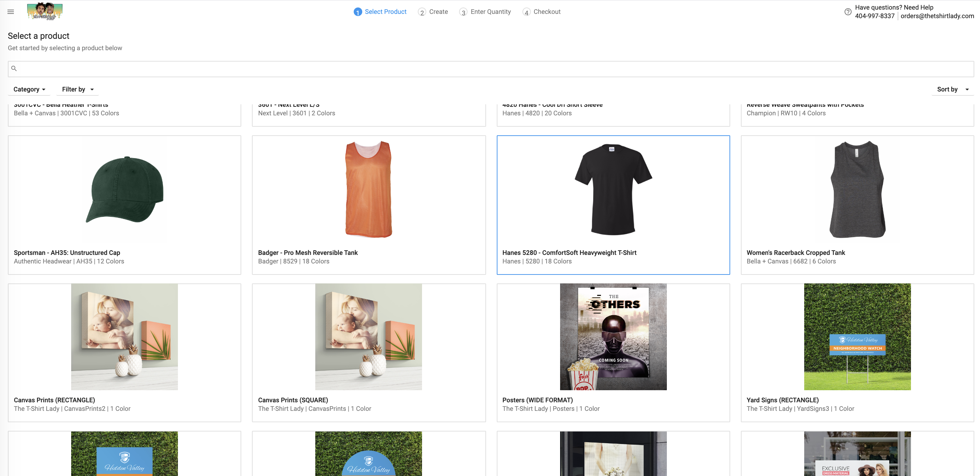Focus the product search field
This screenshot has width=980, height=476.
pyautogui.click(x=491, y=69)
